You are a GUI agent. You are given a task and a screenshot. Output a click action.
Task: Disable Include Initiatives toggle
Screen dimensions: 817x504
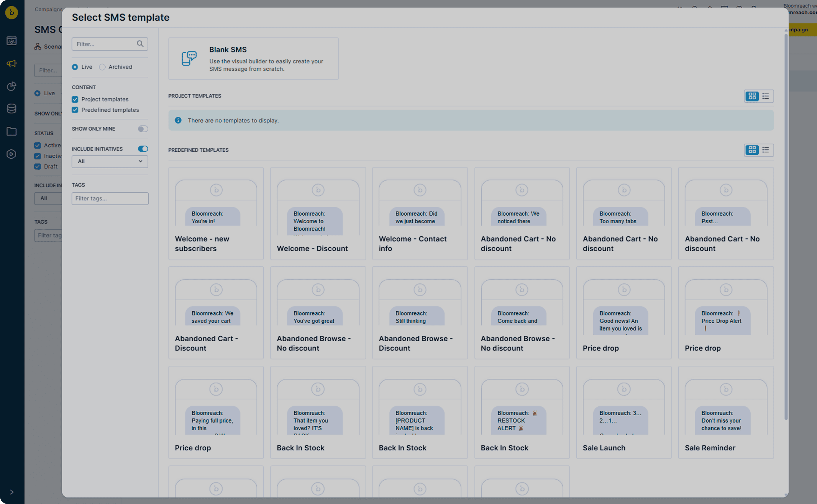tap(143, 149)
